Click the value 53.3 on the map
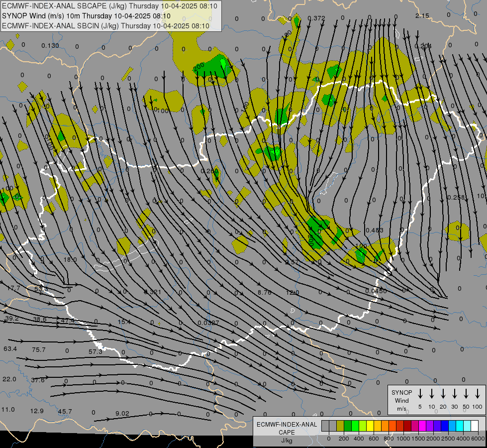This screenshot has height=448, width=487. click(41, 289)
